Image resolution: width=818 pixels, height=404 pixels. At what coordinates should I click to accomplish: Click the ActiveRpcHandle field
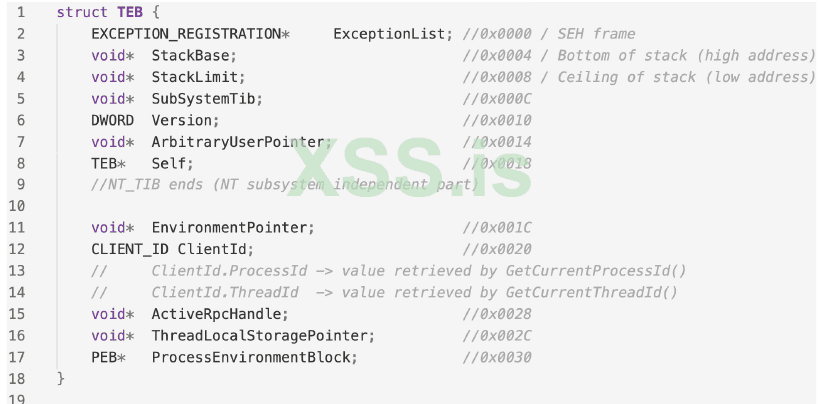[x=213, y=314]
